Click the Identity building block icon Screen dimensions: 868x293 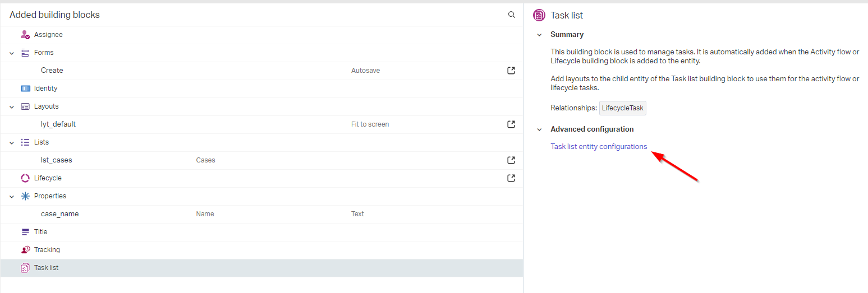point(25,89)
